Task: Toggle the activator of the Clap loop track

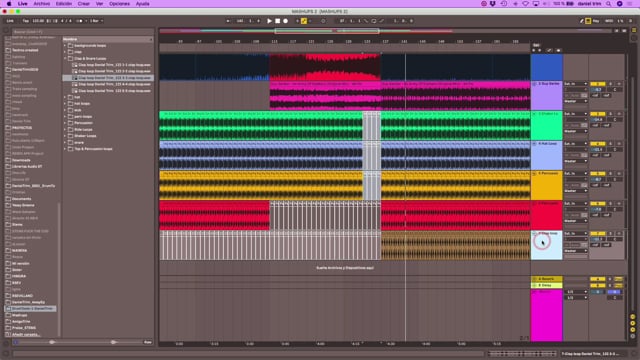Action: (x=598, y=233)
